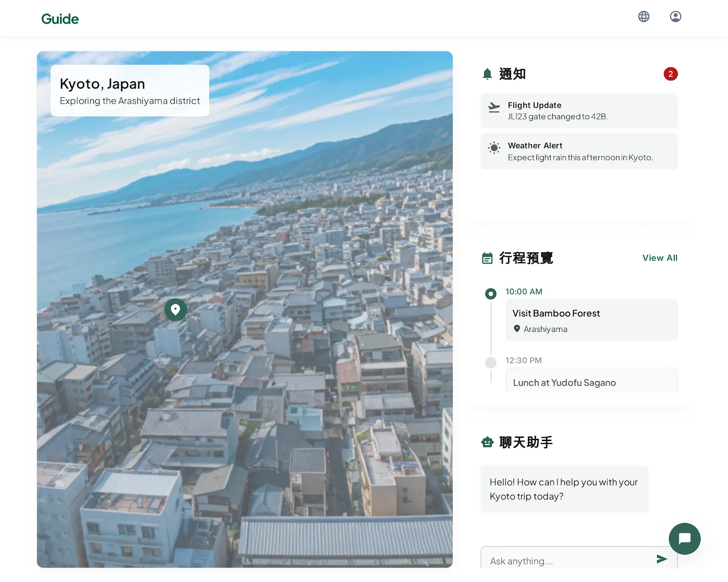The image size is (728, 582).
Task: Click the calendar icon beside 行程預覽
Action: click(x=487, y=258)
